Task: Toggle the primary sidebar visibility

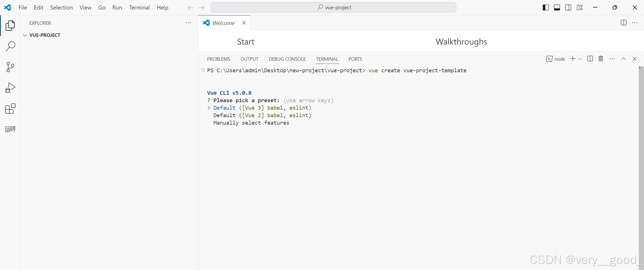Action: 546,7
